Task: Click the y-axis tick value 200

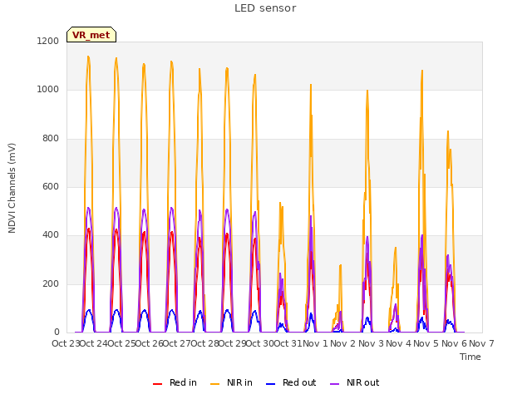Action: pyautogui.click(x=51, y=284)
